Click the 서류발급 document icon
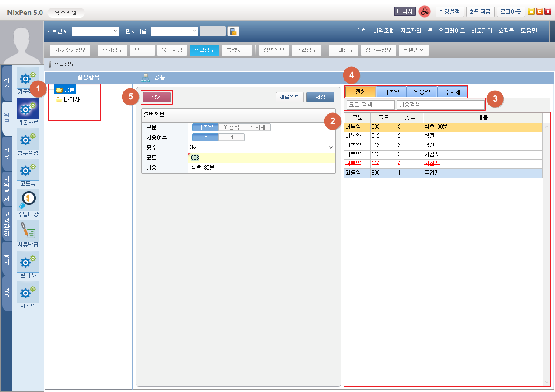This screenshot has height=392, width=555. (28, 231)
